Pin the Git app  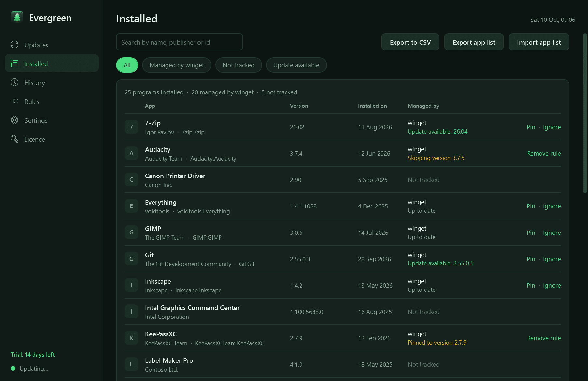(x=531, y=259)
